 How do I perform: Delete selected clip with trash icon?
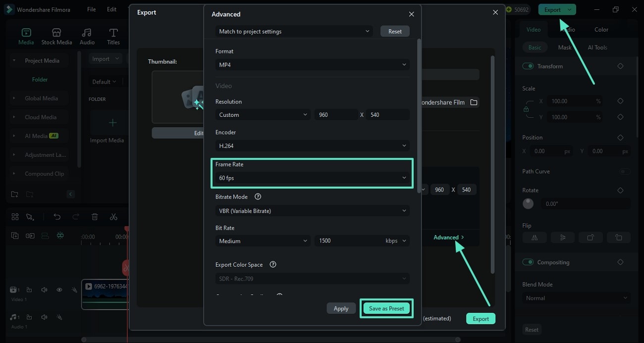pyautogui.click(x=95, y=217)
